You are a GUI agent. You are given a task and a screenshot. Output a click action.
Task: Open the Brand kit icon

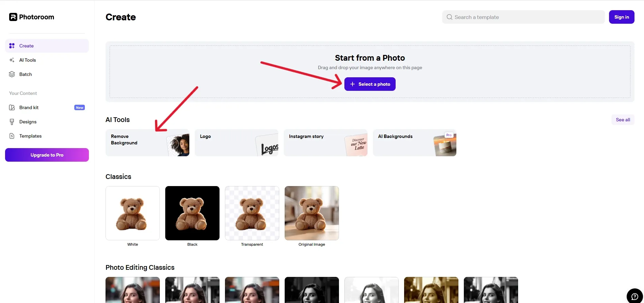[12, 107]
